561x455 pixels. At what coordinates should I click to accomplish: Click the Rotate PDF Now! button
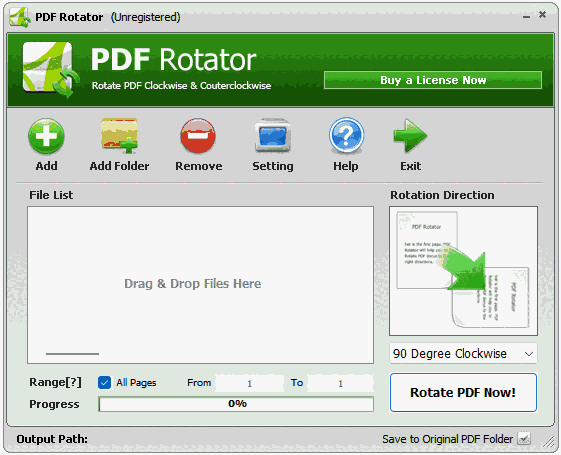click(463, 392)
